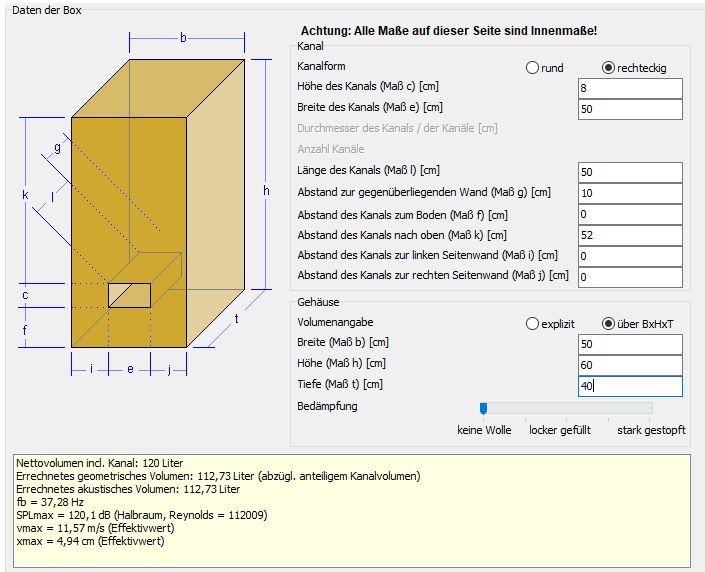Set damping slider at 'stark gestopft' position
The height and width of the screenshot is (572, 705).
click(x=649, y=408)
